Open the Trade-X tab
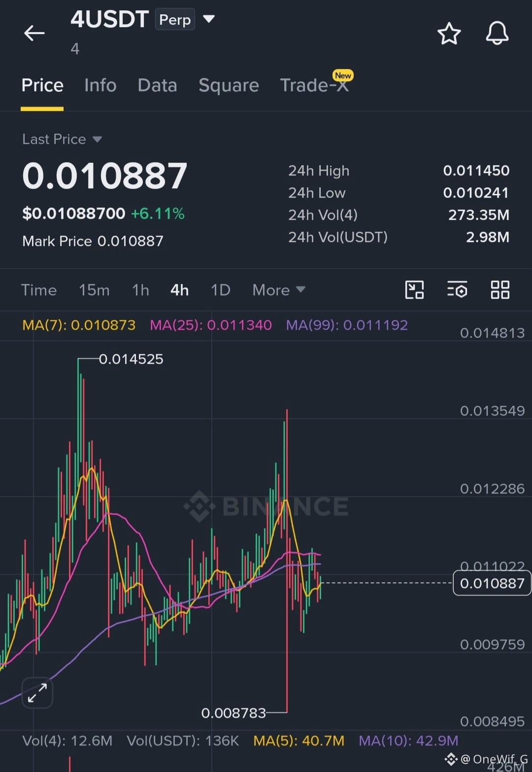Image resolution: width=532 pixels, height=772 pixels. click(314, 85)
